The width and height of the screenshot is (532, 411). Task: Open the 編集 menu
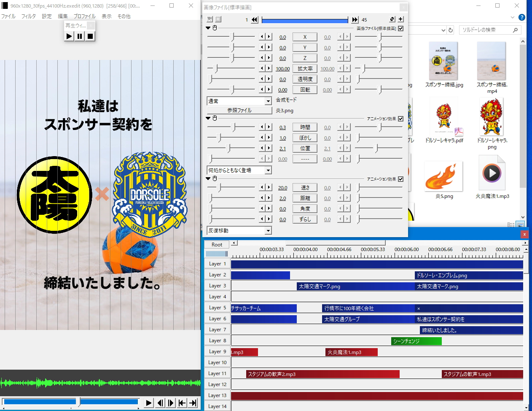click(63, 16)
